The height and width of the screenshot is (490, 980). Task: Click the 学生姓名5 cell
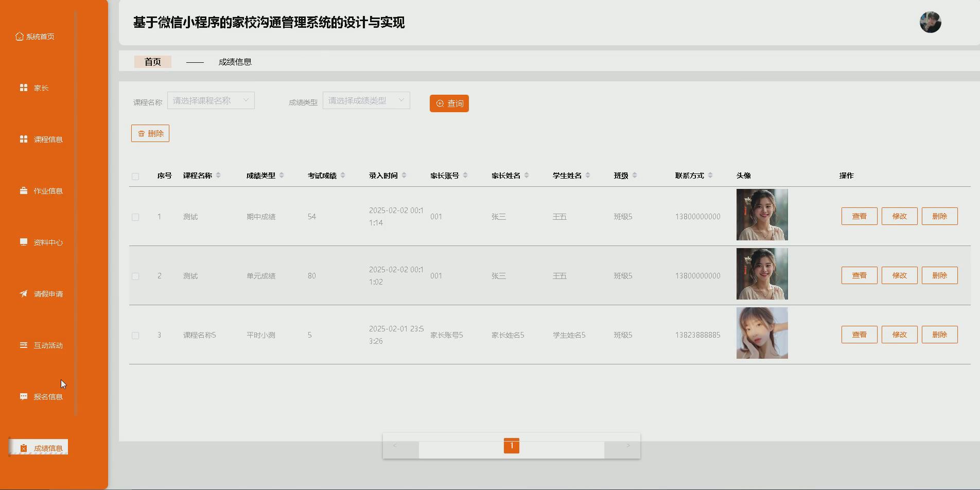pyautogui.click(x=569, y=335)
